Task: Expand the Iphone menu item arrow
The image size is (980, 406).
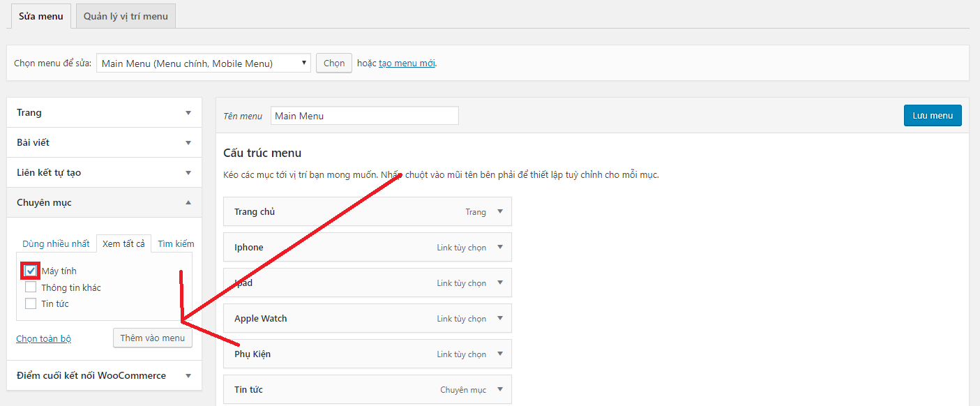Action: (x=499, y=247)
